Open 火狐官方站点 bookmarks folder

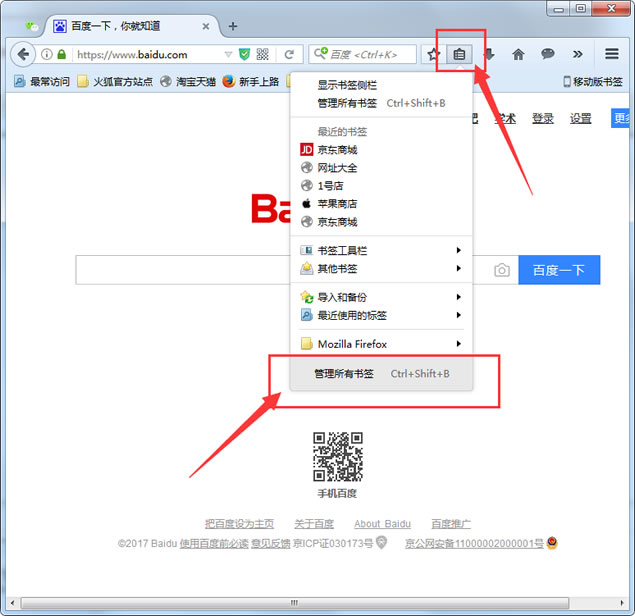[115, 82]
